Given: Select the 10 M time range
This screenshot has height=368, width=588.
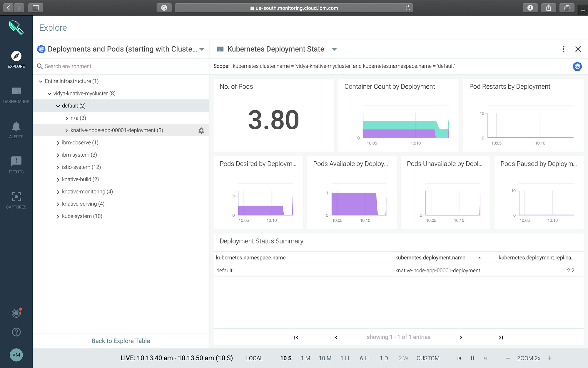Looking at the screenshot, I should (x=325, y=358).
